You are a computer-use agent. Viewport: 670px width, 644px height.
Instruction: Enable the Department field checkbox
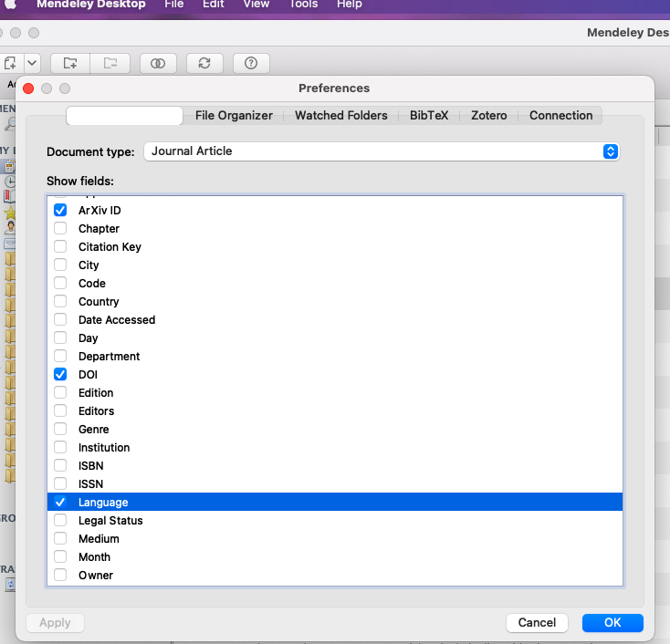60,356
